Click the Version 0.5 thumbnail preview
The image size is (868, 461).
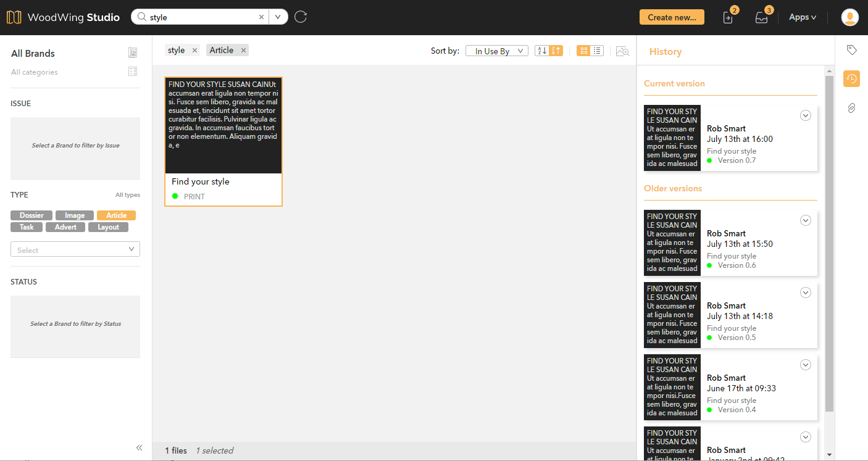tap(672, 315)
